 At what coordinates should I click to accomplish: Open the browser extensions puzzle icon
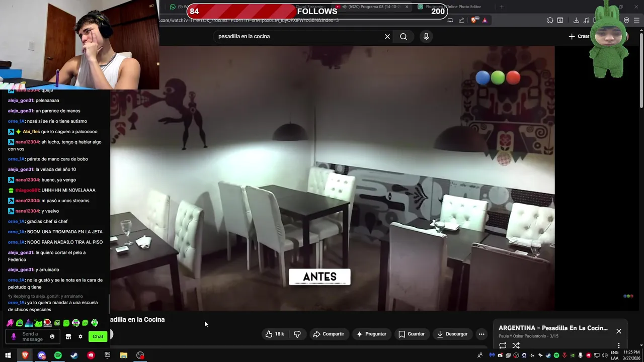550,20
